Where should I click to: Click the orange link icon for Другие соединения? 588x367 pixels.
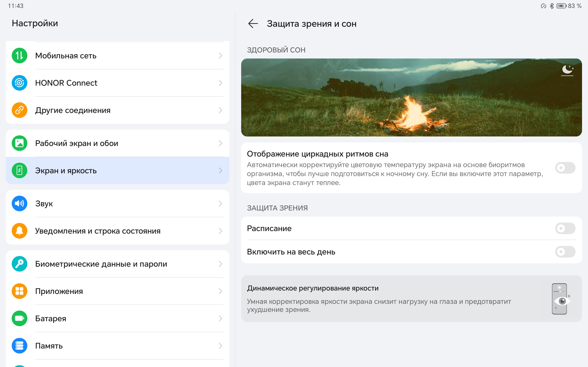[x=20, y=110]
